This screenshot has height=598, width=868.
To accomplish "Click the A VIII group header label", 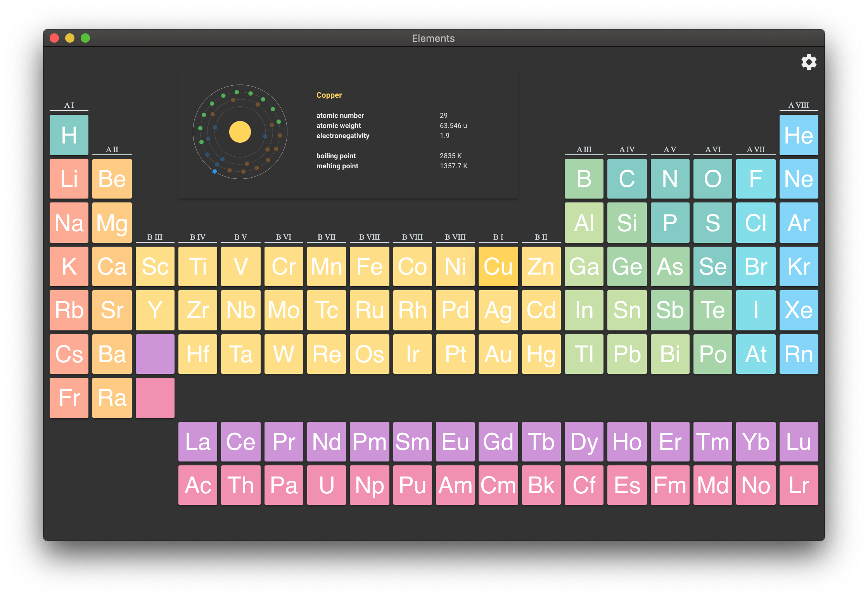I will (x=799, y=105).
